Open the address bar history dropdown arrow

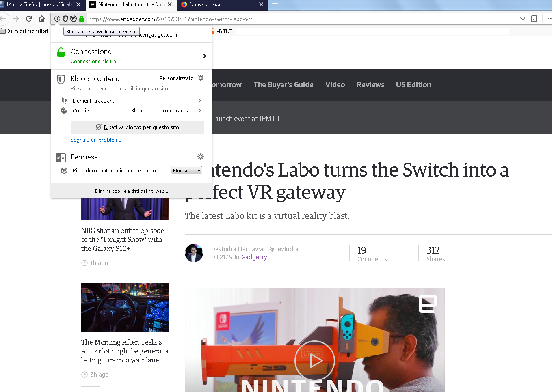pos(523,19)
